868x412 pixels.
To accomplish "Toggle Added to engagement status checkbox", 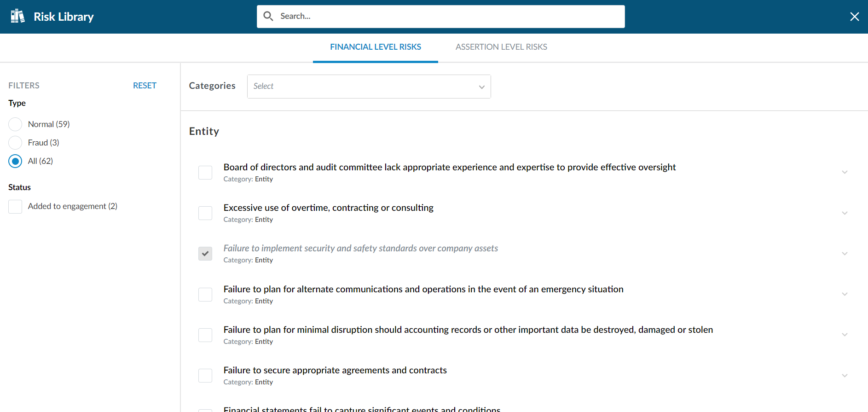I will (x=15, y=207).
